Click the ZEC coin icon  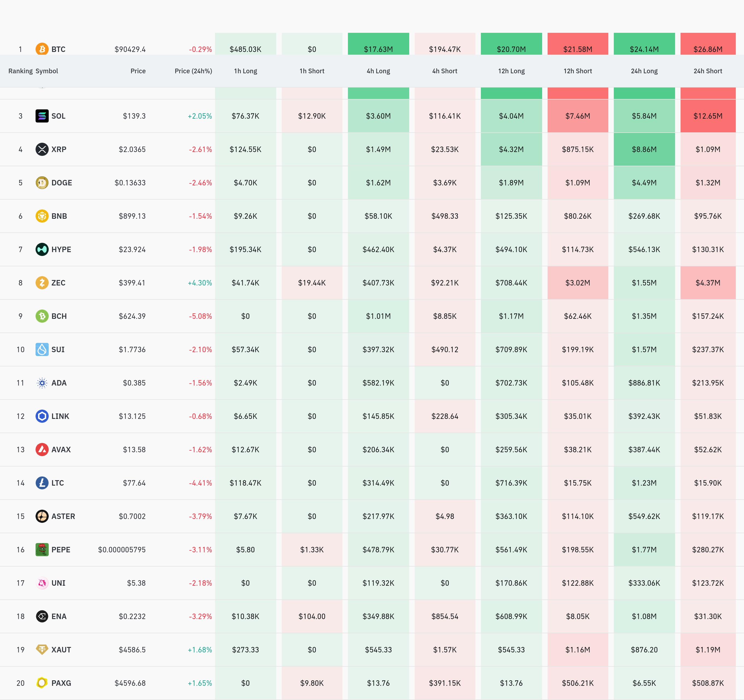(x=42, y=283)
